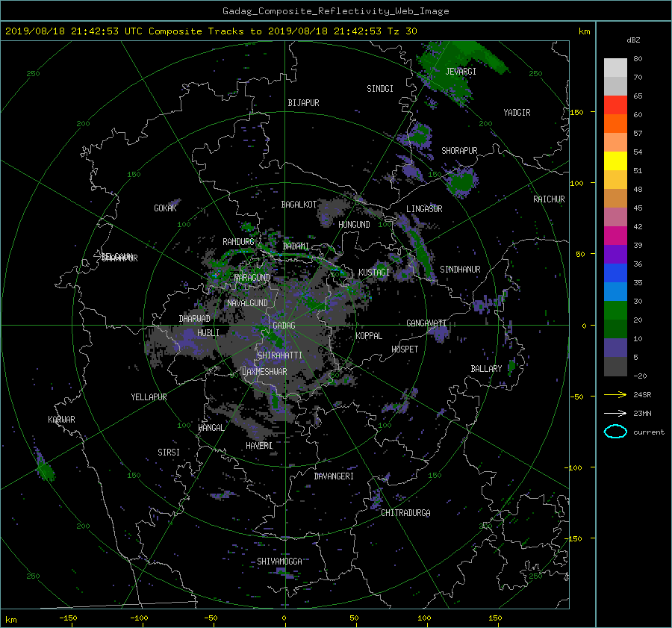Screen dimensions: 672x628
Task: Click the cyan current ellipse legend icon
Action: 615,432
